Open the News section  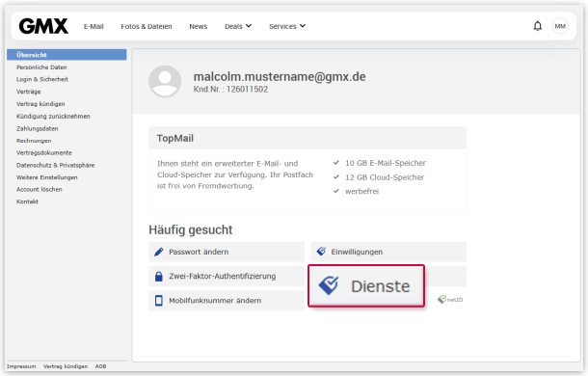198,26
